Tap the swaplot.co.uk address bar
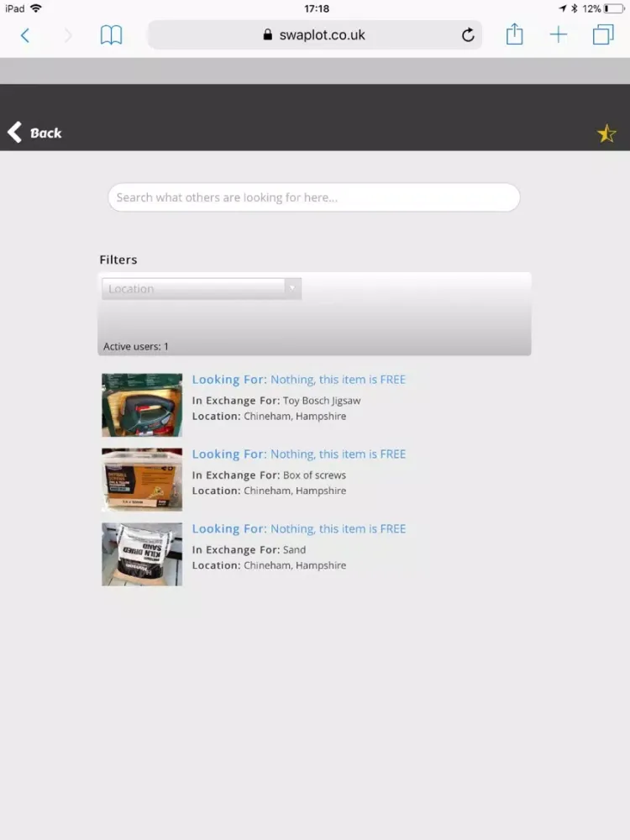 (x=314, y=35)
